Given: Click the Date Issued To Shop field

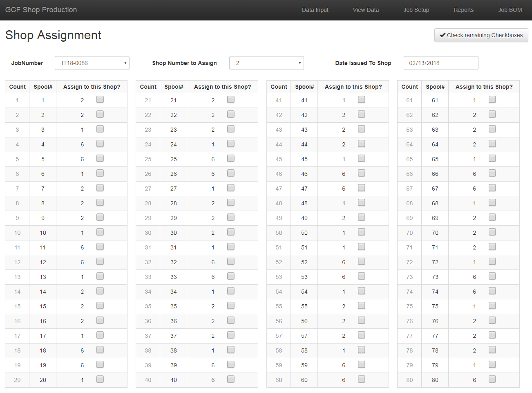Looking at the screenshot, I should tap(440, 63).
